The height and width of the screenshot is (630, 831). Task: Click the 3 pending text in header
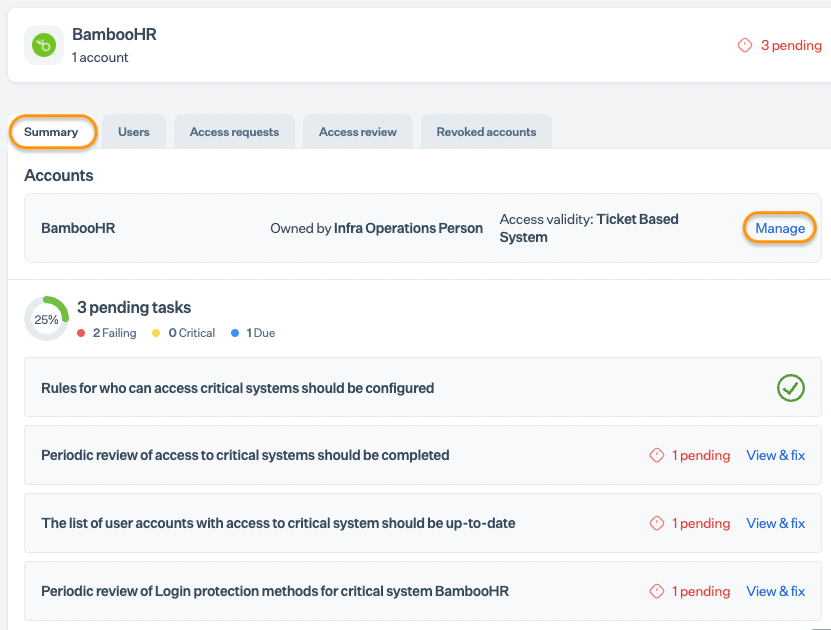(791, 46)
